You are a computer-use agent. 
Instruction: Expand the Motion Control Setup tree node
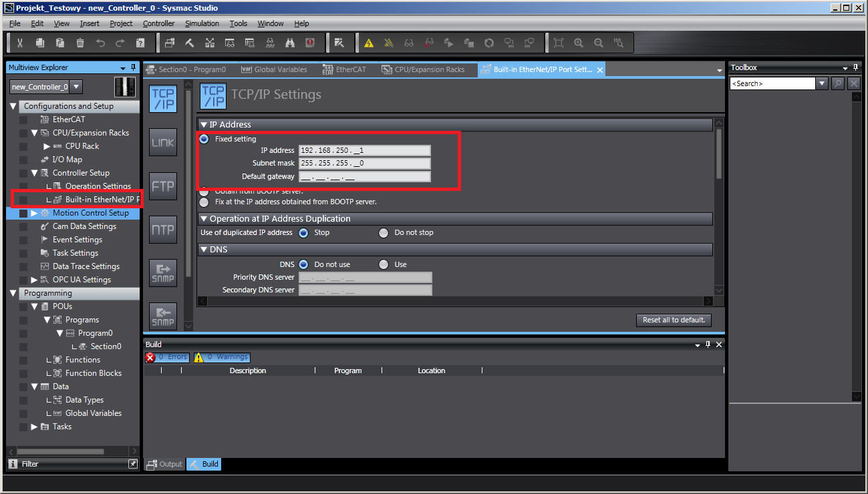pyautogui.click(x=35, y=213)
